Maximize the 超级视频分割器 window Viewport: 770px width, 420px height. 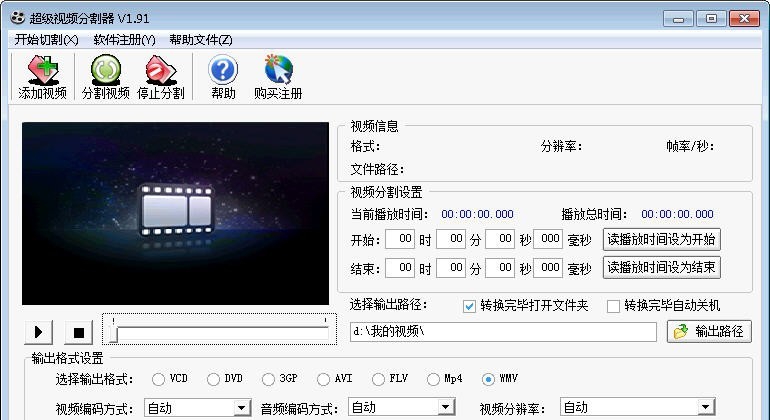(x=711, y=19)
